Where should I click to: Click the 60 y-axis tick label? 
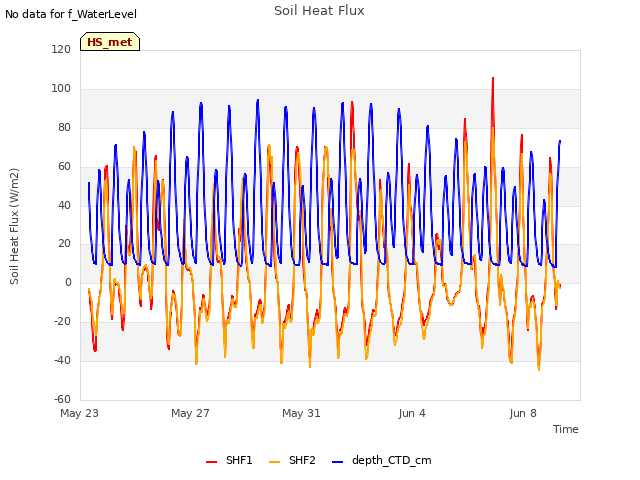tap(64, 166)
